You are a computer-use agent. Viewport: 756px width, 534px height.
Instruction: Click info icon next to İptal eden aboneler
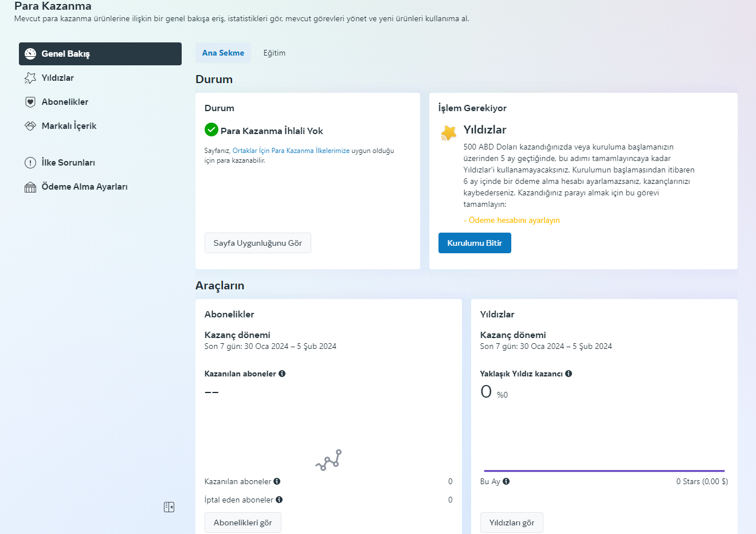click(279, 500)
